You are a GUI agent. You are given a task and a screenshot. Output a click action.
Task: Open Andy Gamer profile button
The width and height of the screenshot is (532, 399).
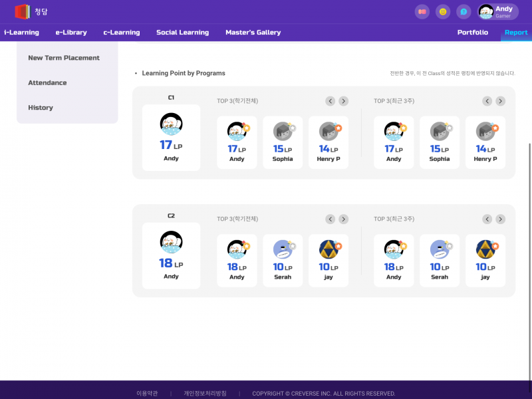pyautogui.click(x=498, y=12)
